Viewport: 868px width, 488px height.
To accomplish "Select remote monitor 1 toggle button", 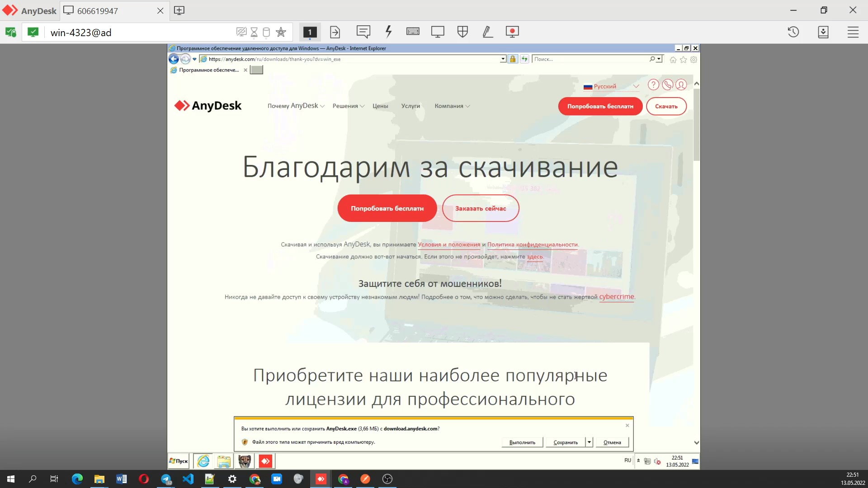I will (x=310, y=32).
